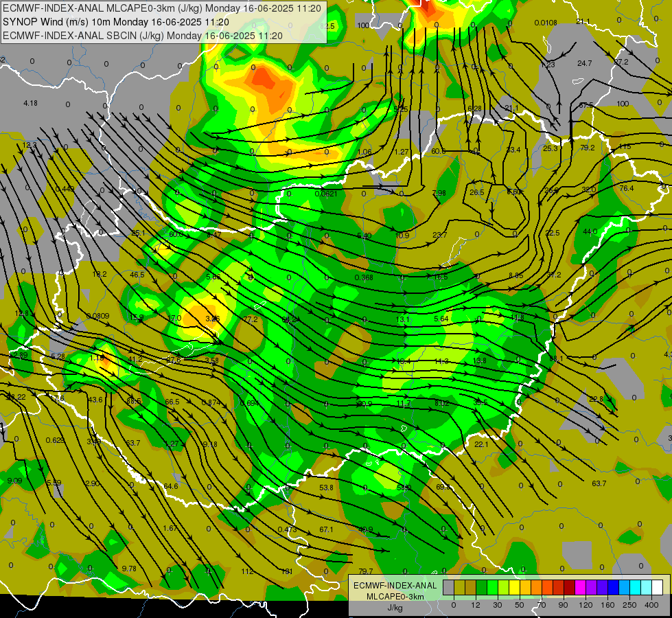Select the SBCIN title line

click(x=143, y=36)
